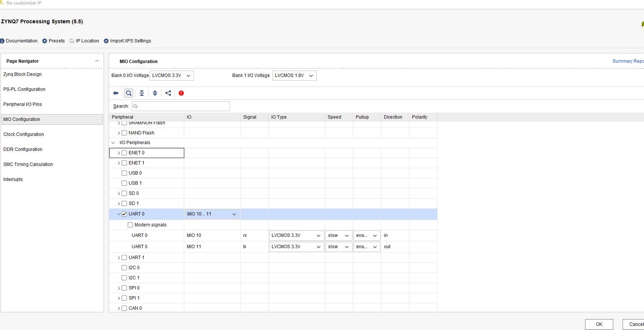This screenshot has height=330, width=644.
Task: Click the red error indicator icon
Action: (x=181, y=93)
